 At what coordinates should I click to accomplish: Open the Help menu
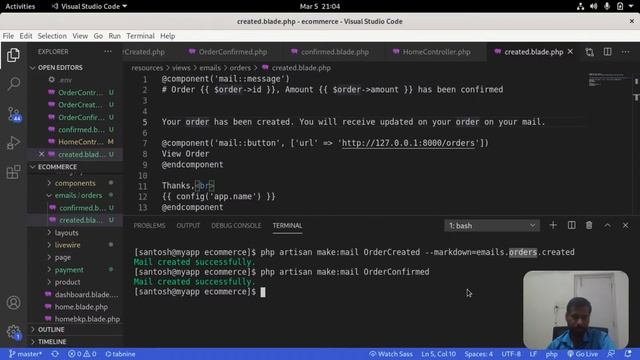pos(167,36)
